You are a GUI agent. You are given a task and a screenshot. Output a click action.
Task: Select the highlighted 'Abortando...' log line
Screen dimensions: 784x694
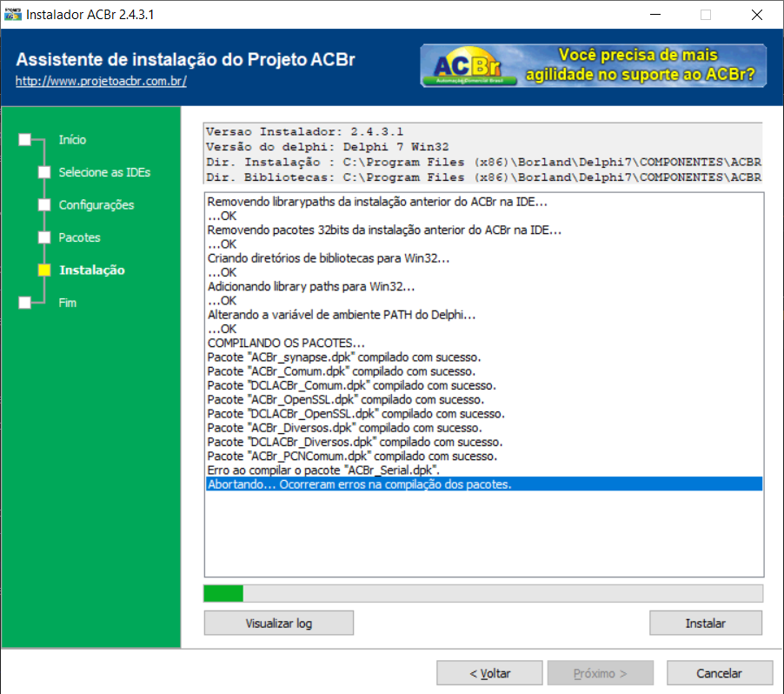click(484, 484)
